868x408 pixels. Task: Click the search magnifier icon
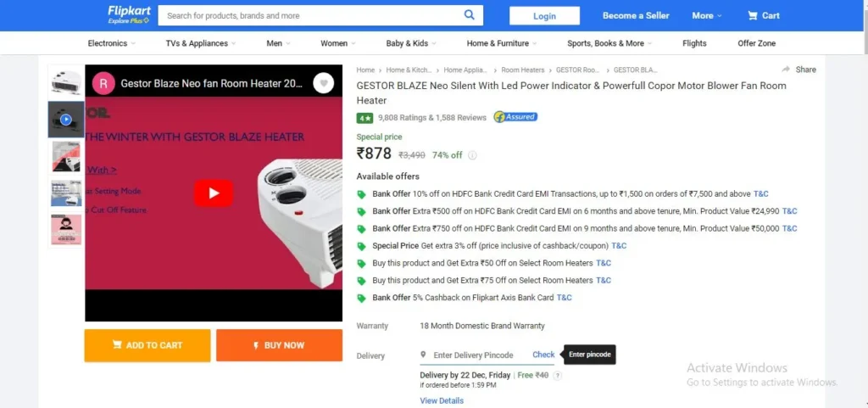pos(469,15)
